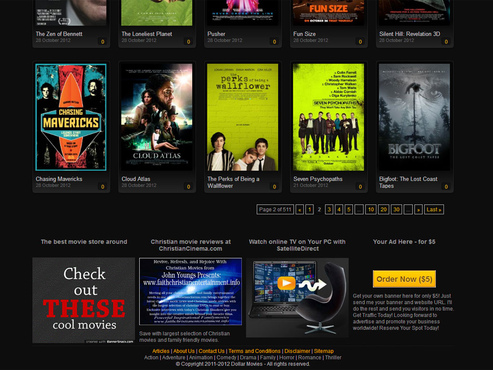
Task: Select the Adventure genre footer link
Action: (174, 357)
